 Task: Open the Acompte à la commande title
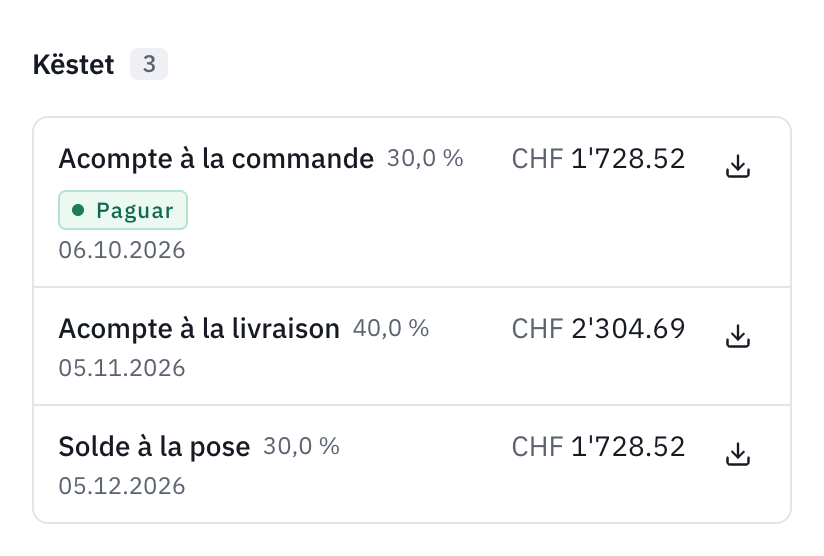point(216,159)
